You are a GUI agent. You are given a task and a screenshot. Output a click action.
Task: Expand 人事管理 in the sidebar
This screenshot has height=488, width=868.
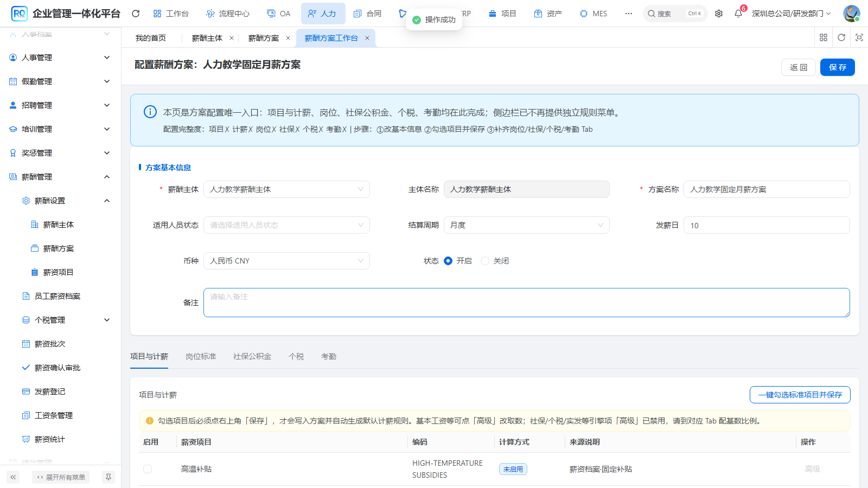[61, 57]
